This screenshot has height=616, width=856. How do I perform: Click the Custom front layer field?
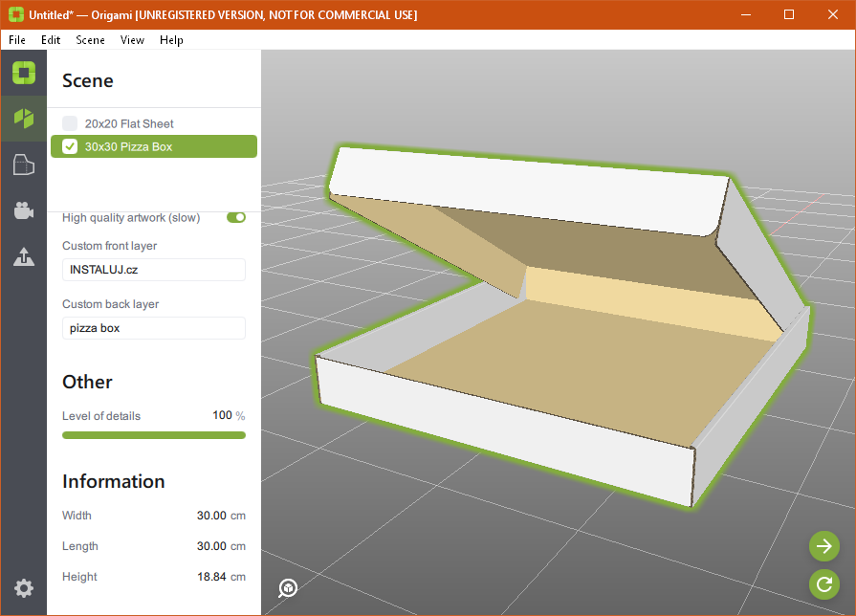[x=153, y=270]
